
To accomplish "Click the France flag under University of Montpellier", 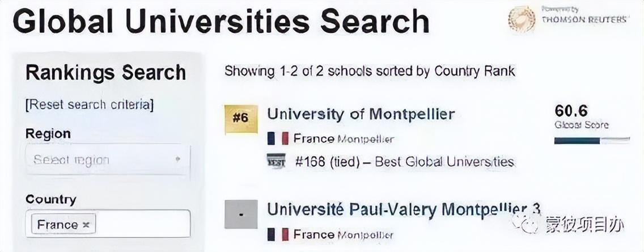I will (x=278, y=138).
